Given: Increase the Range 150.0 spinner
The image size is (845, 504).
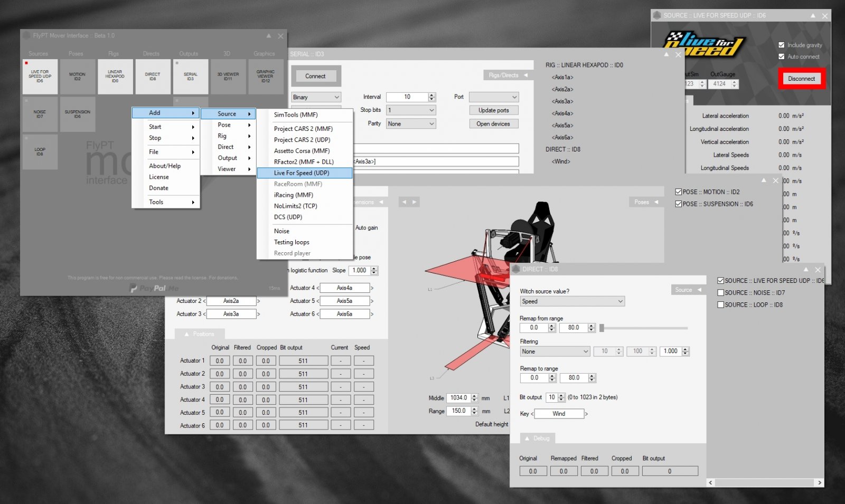Looking at the screenshot, I should pos(474,409).
